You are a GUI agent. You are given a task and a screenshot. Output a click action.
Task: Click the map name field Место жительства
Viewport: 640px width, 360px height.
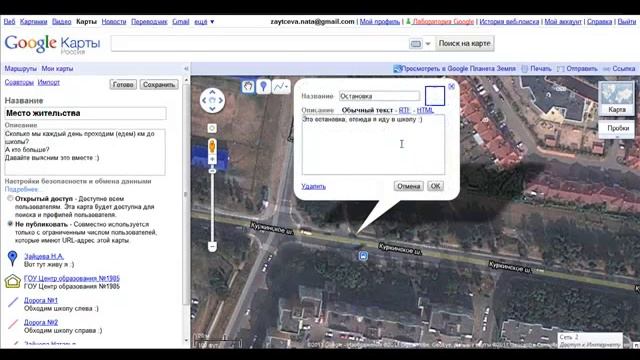pos(85,113)
